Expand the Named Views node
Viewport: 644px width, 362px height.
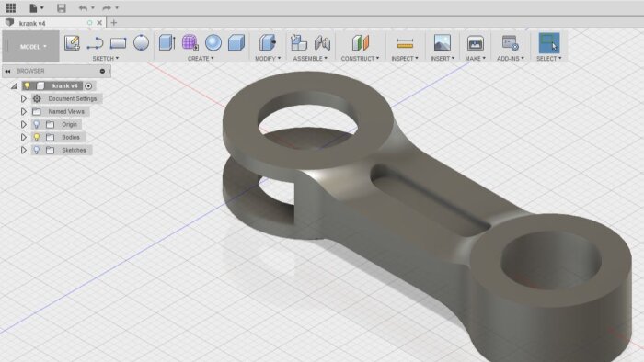tap(23, 111)
